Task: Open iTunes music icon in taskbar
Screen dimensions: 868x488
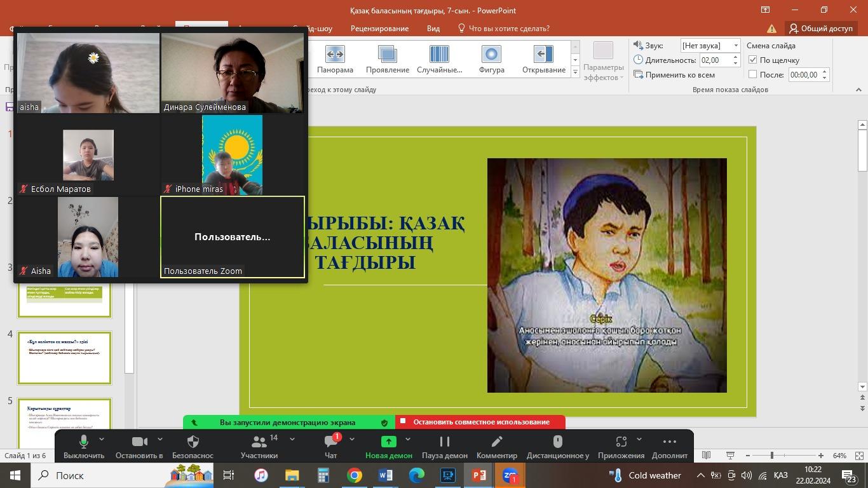Action: click(261, 475)
